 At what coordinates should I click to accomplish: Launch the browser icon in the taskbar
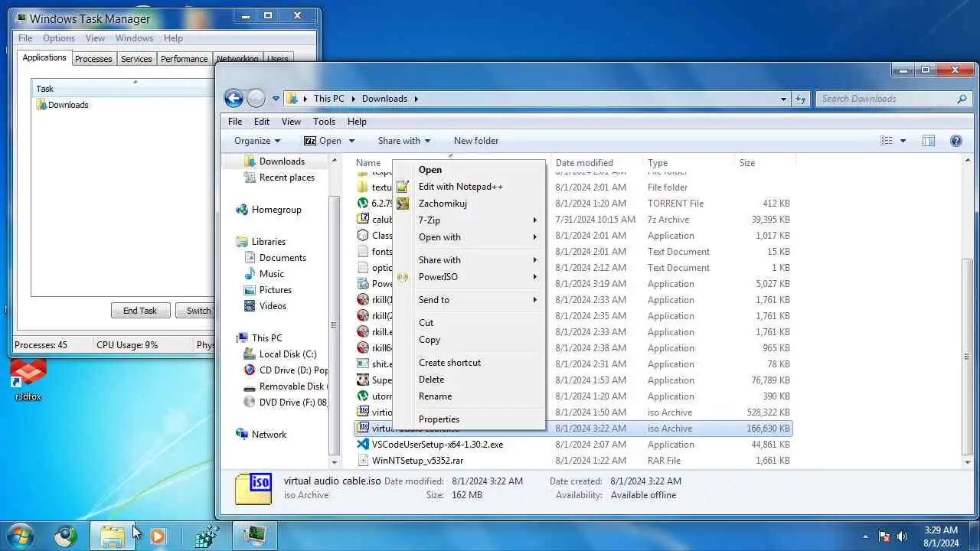click(66, 536)
